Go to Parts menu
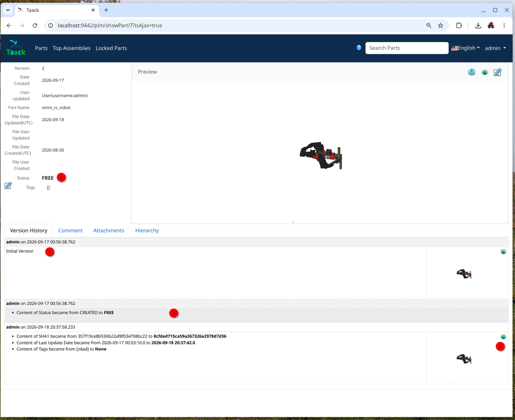This screenshot has height=420, width=515. point(41,48)
